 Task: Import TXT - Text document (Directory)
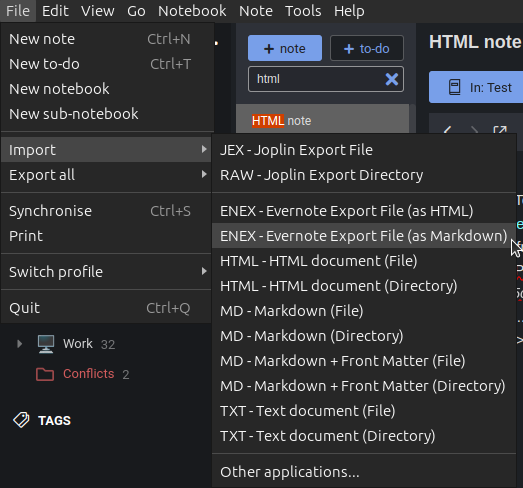click(364, 436)
